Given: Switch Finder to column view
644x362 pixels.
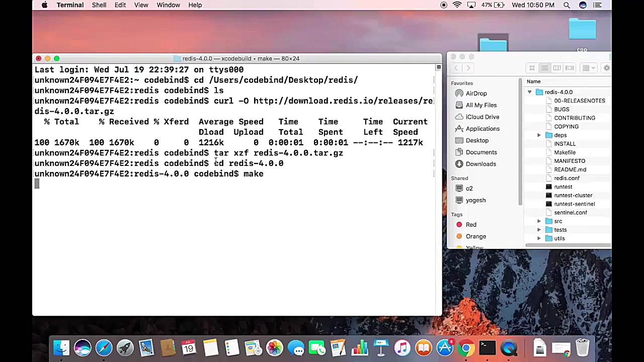Looking at the screenshot, I should [557, 68].
